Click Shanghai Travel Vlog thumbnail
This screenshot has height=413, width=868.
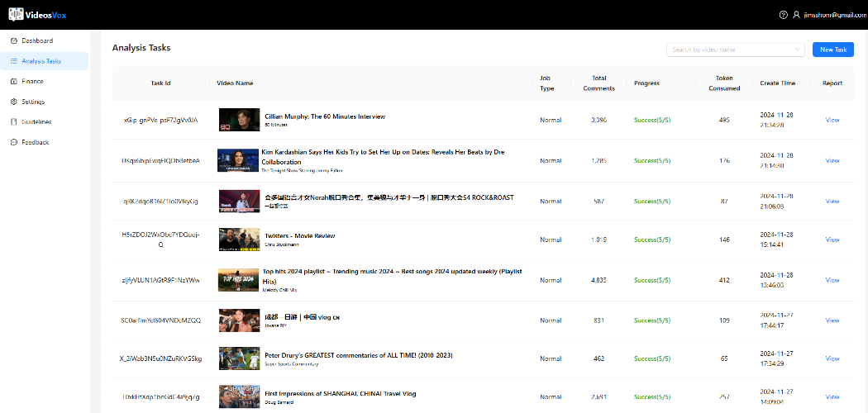tap(239, 397)
